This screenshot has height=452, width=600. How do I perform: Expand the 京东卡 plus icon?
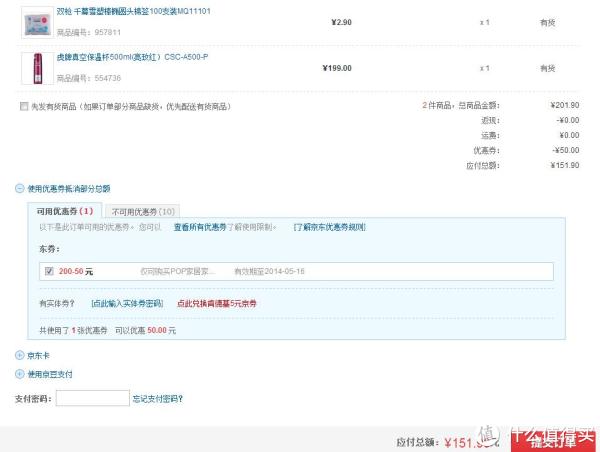(20, 355)
